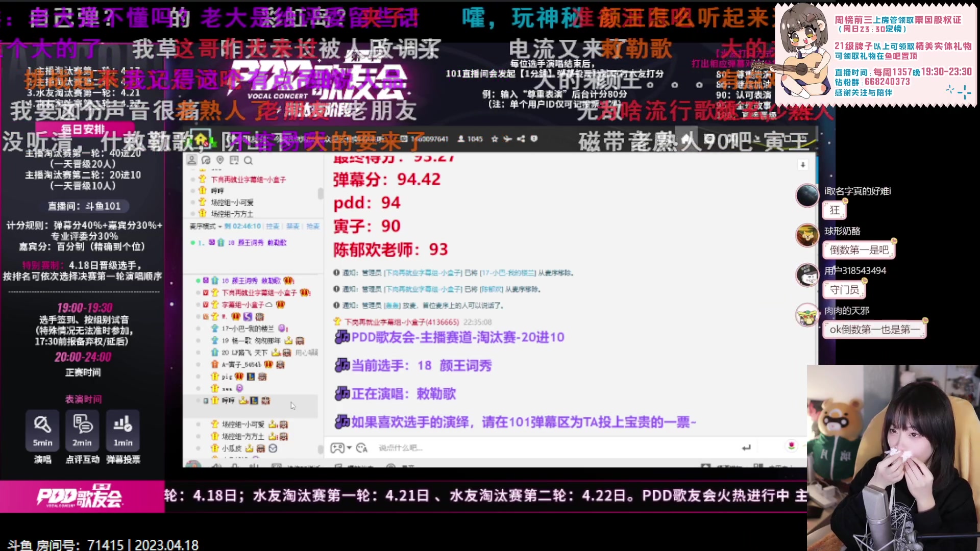
Task: Select member pig in list
Action: click(227, 377)
